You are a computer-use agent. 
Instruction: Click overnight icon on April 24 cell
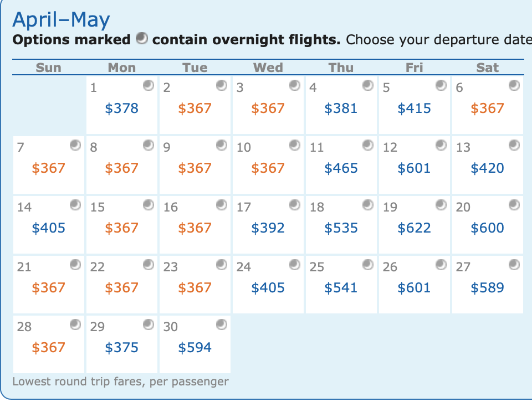point(294,264)
